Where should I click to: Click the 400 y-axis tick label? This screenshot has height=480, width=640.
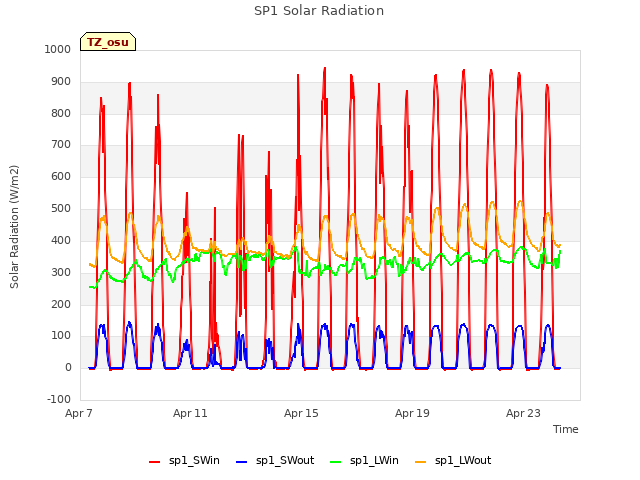[61, 240]
